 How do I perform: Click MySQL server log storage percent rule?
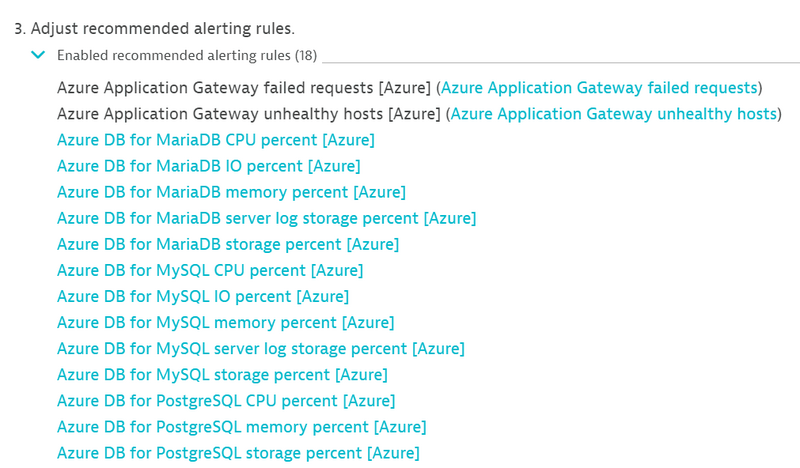[x=260, y=348]
